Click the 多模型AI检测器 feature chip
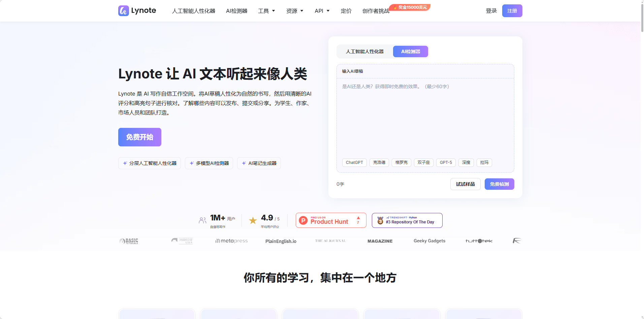Image resolution: width=644 pixels, height=319 pixels. click(209, 163)
